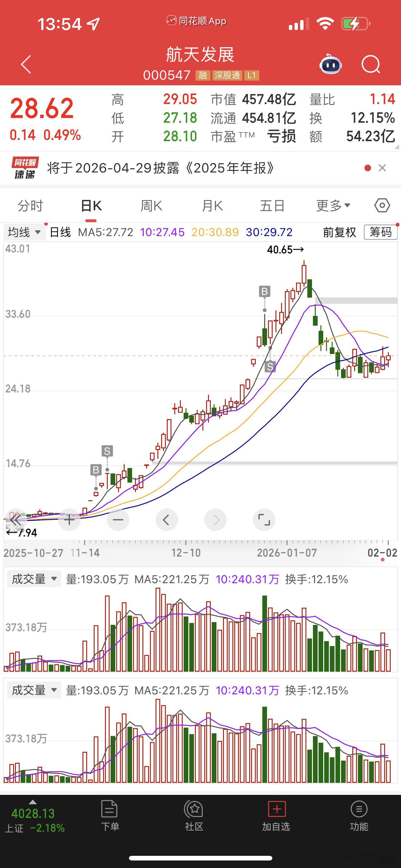Tap the low price 27.18
The image size is (401, 868).
pos(180,117)
